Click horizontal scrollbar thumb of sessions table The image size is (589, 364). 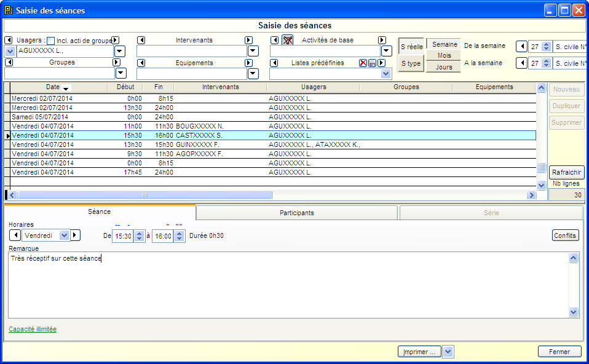pyautogui.click(x=145, y=196)
